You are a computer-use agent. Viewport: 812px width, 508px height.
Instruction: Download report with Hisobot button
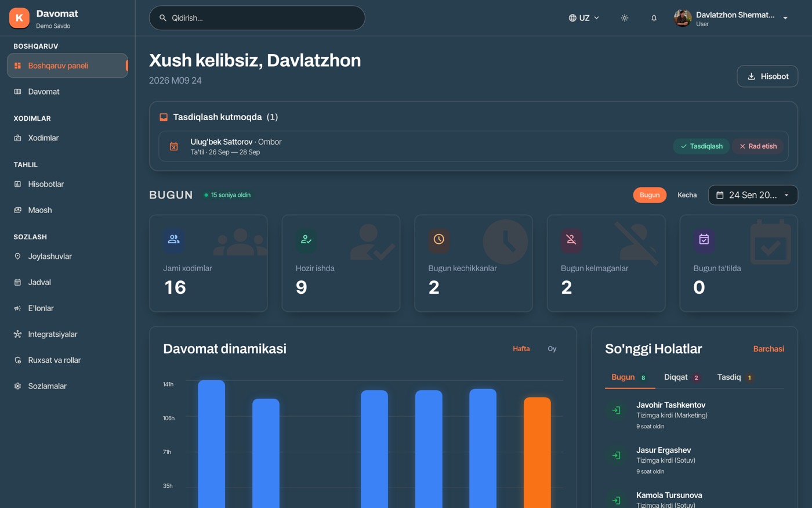pos(767,77)
